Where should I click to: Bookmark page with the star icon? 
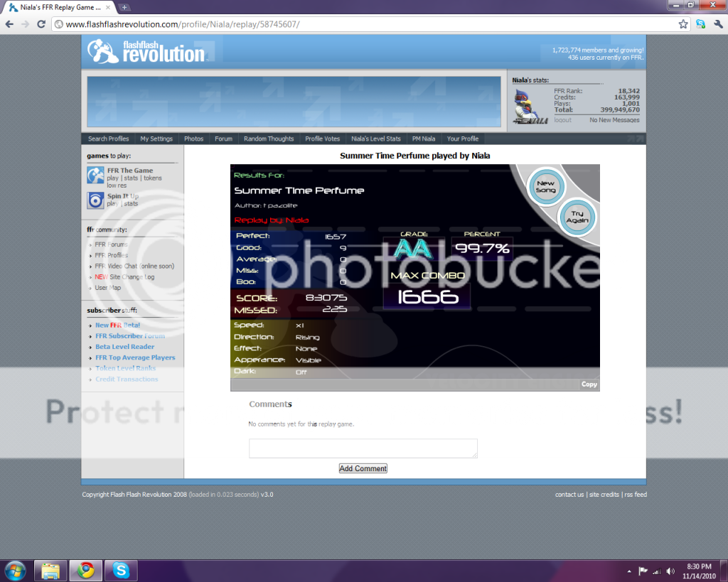coord(683,24)
